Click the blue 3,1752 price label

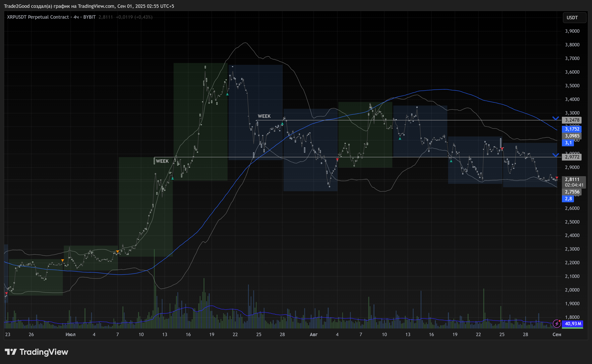click(x=572, y=129)
